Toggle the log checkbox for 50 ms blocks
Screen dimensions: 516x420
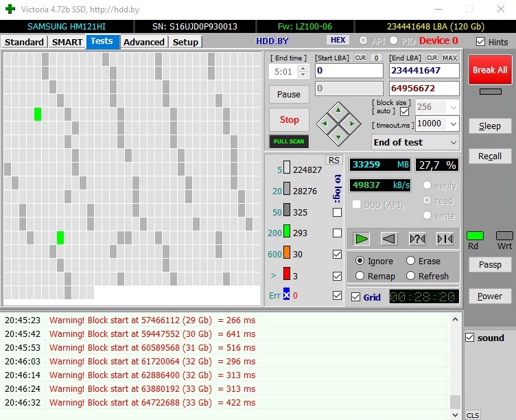point(337,212)
